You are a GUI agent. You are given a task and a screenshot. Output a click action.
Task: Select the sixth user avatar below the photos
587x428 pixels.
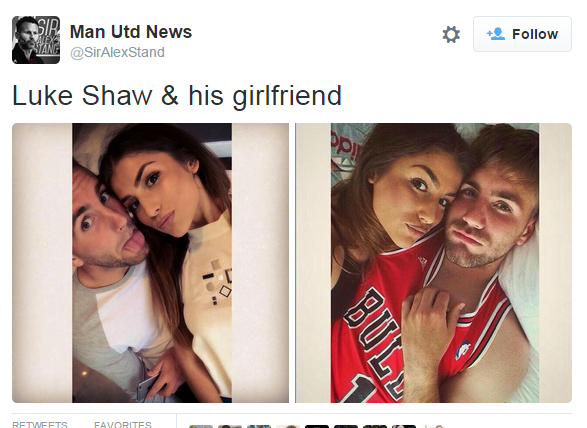pyautogui.click(x=346, y=426)
